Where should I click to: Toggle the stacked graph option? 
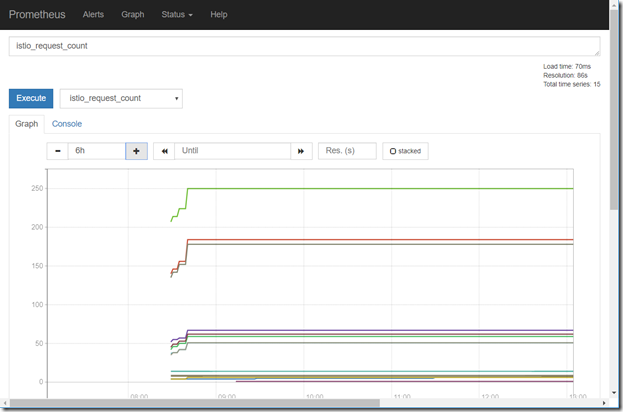pos(405,151)
